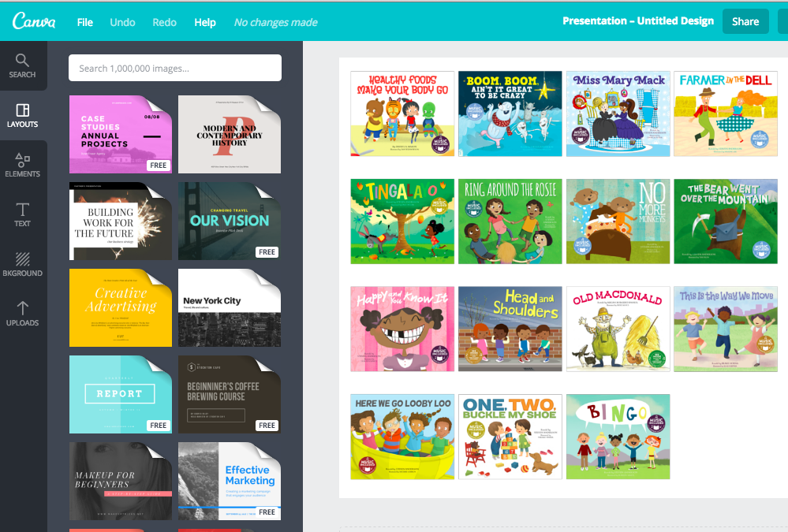This screenshot has width=788, height=532.
Task: Select the New York City layout
Action: click(x=230, y=307)
